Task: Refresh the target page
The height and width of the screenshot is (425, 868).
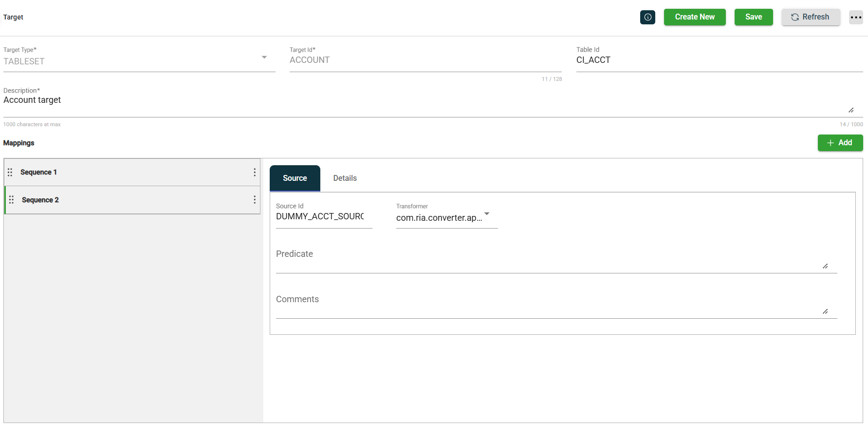Action: tap(811, 17)
